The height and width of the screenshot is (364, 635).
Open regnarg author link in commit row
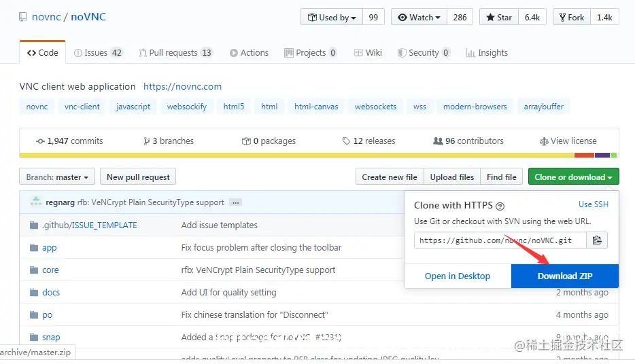pyautogui.click(x=60, y=202)
